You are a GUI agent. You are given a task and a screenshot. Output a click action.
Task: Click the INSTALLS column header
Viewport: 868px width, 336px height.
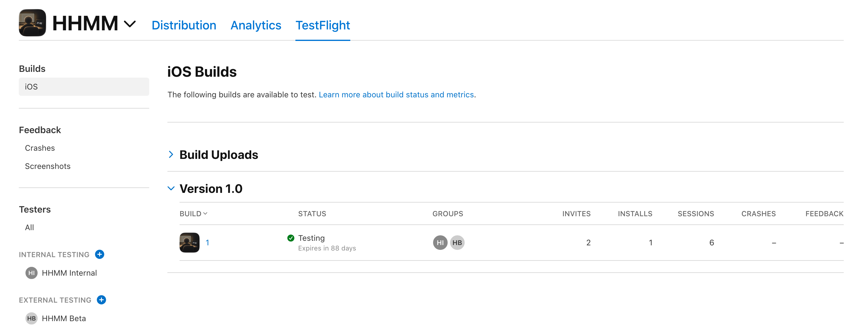click(635, 214)
